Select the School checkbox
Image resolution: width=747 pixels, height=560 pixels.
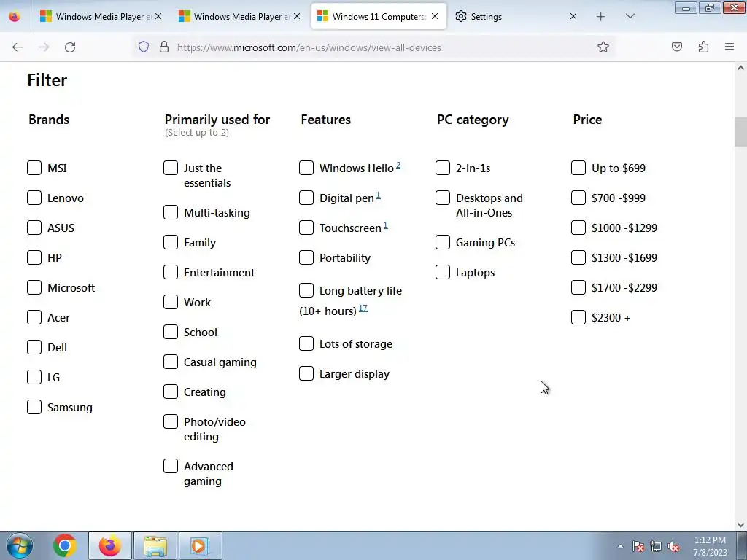(x=171, y=332)
